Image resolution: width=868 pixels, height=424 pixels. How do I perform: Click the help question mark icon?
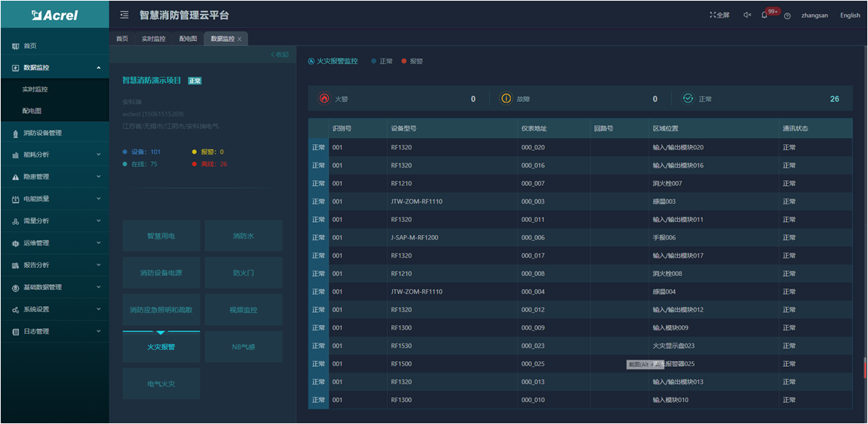(x=787, y=15)
